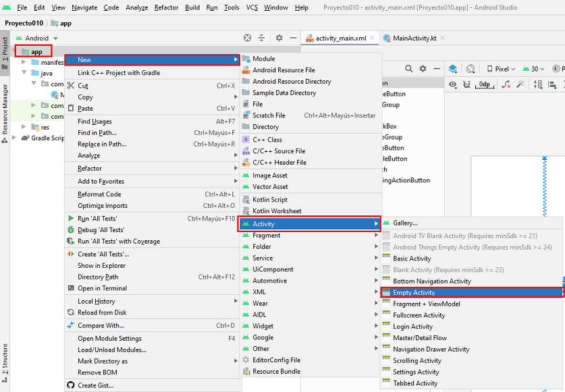Choose Reload from Disk
Viewport: 565px width, 392px height.
point(152,312)
